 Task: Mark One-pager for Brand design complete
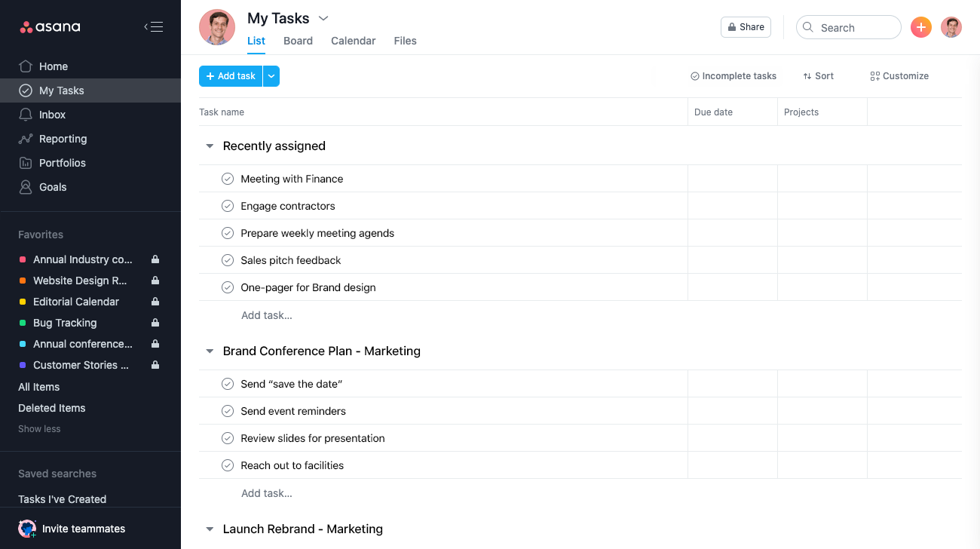coord(228,287)
